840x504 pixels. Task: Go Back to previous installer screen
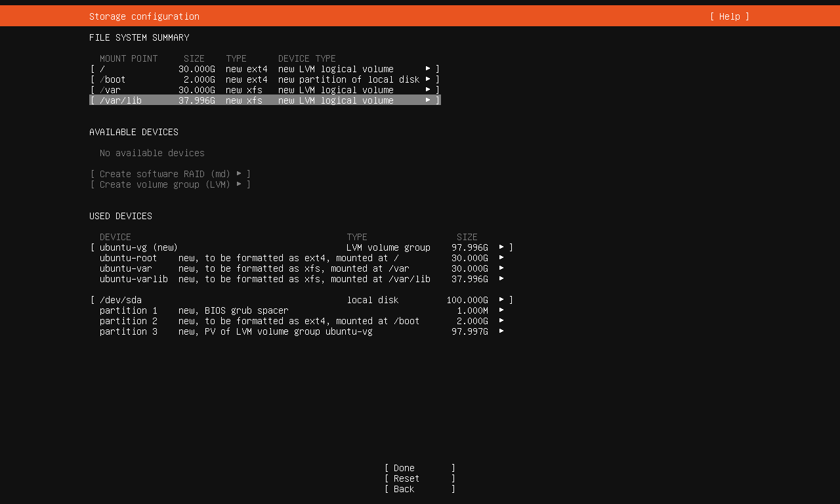419,489
